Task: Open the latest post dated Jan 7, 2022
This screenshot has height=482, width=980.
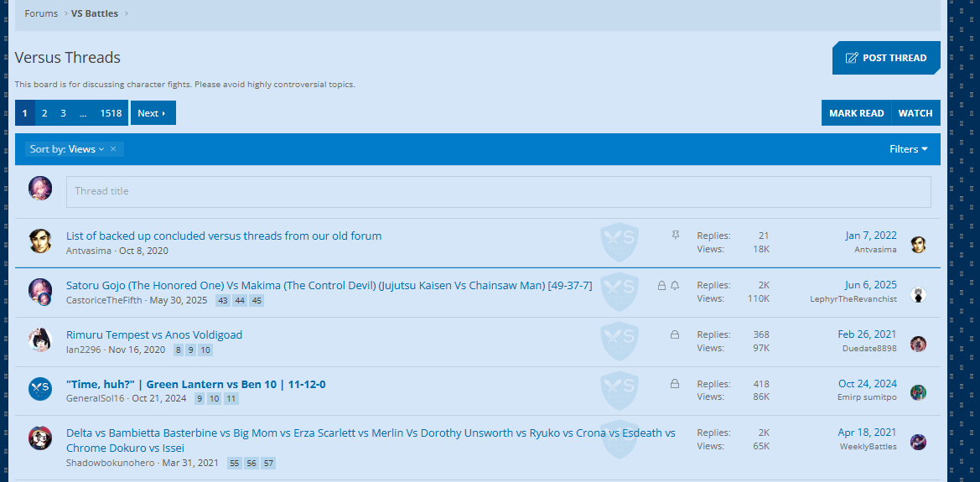Action: tap(871, 236)
